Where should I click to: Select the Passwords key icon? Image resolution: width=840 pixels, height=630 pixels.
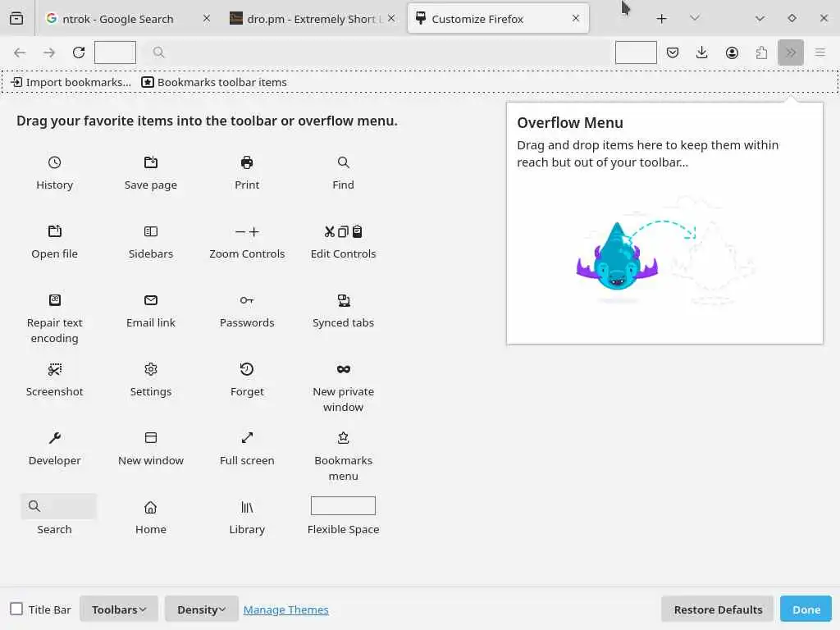click(247, 300)
